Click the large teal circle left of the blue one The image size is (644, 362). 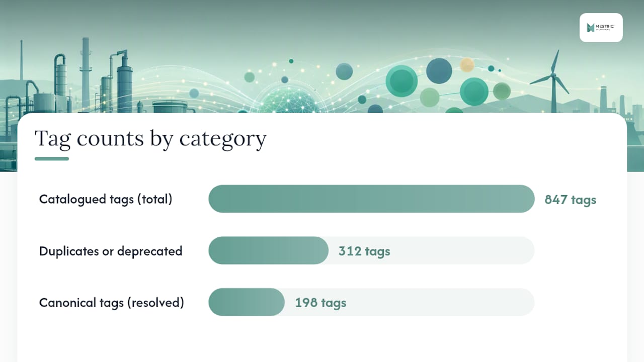[401, 81]
